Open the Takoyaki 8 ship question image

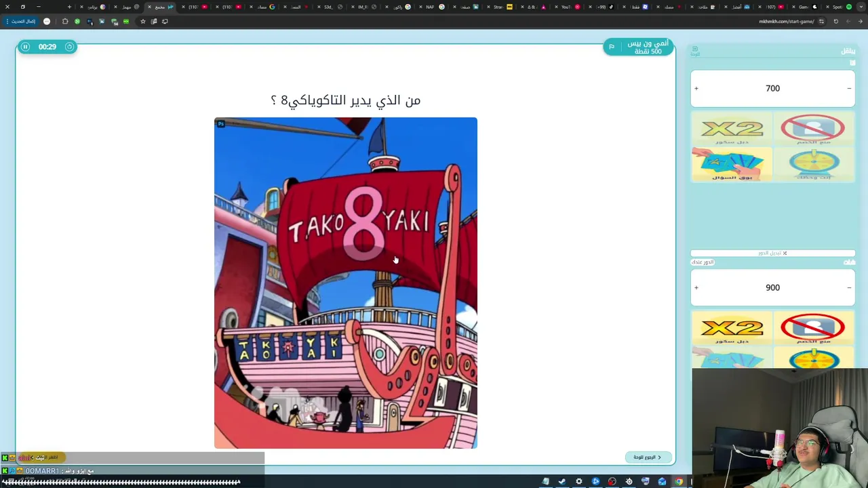[x=346, y=283]
